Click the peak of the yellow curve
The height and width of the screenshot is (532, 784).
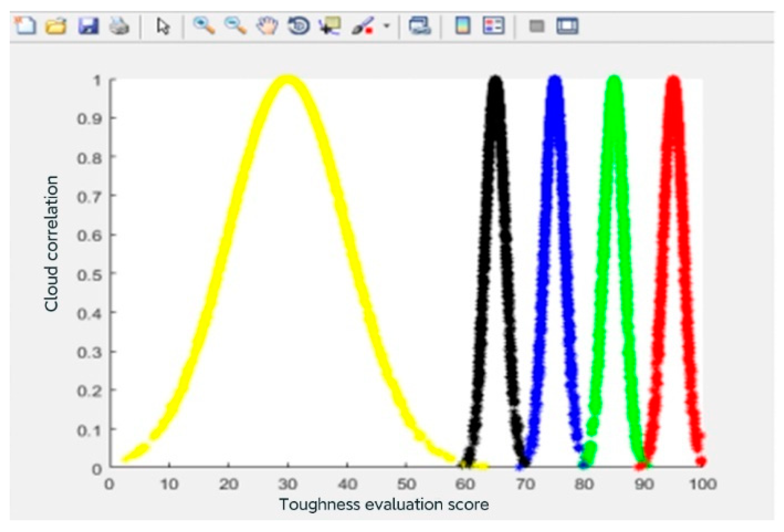point(288,80)
